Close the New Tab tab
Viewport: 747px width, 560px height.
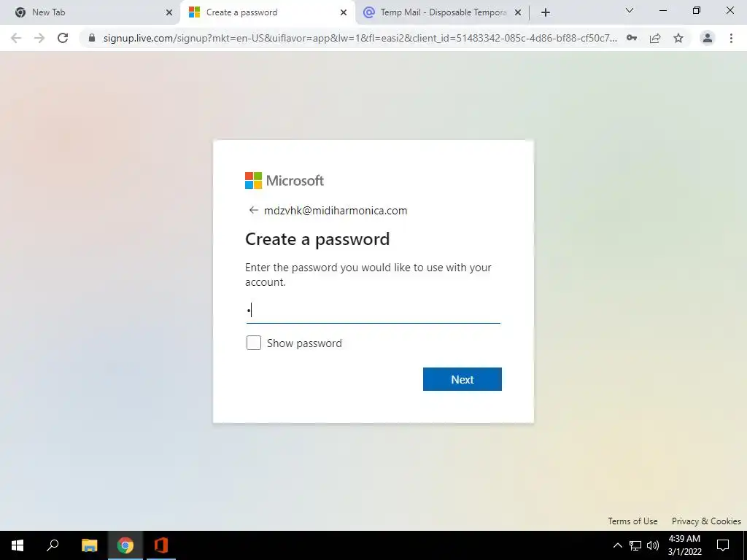(x=169, y=12)
